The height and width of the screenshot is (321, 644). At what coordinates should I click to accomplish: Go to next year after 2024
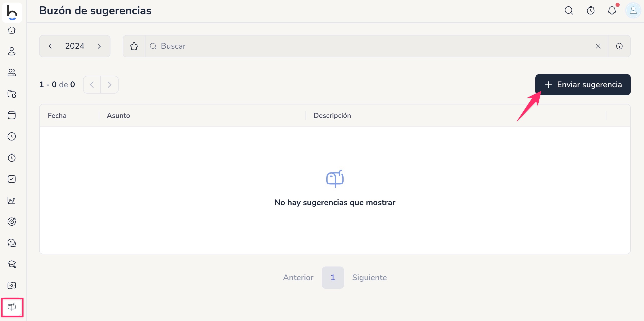(x=99, y=46)
